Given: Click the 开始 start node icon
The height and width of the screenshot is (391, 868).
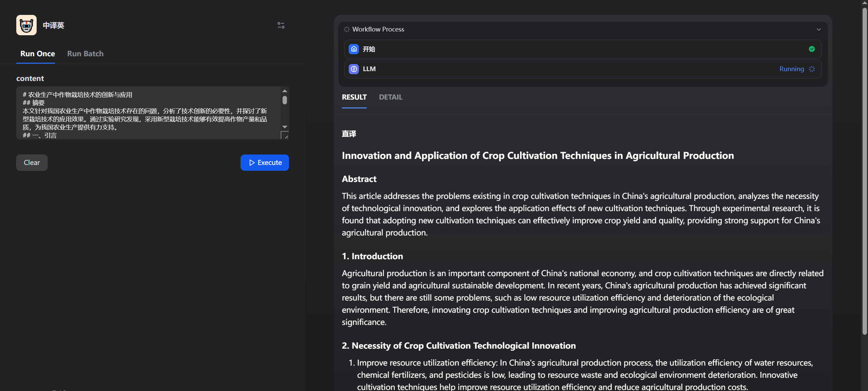Looking at the screenshot, I should click(x=354, y=49).
